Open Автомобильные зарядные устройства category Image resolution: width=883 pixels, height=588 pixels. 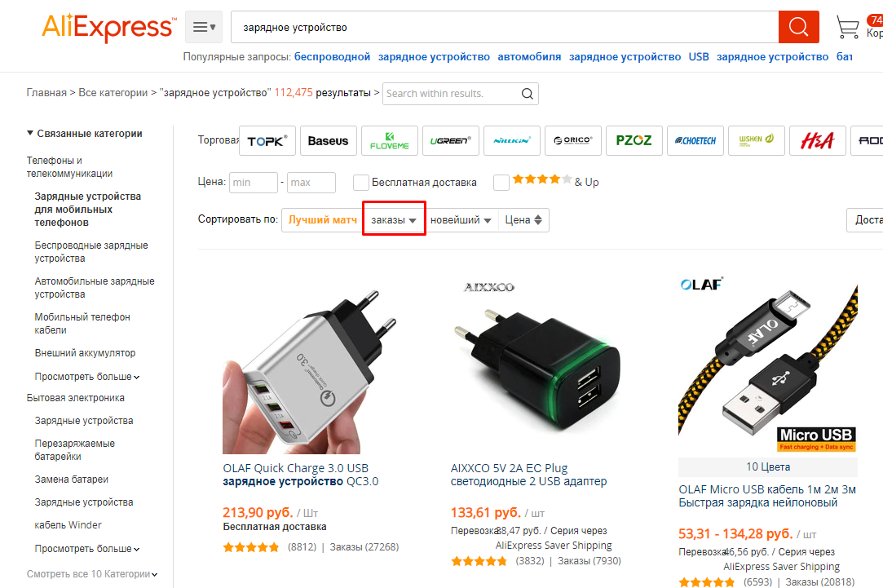(x=95, y=287)
